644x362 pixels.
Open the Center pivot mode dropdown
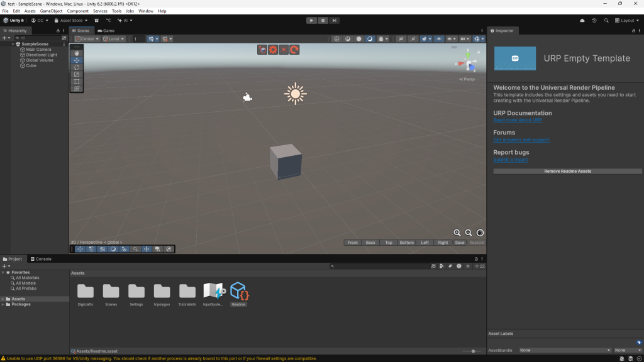point(87,39)
